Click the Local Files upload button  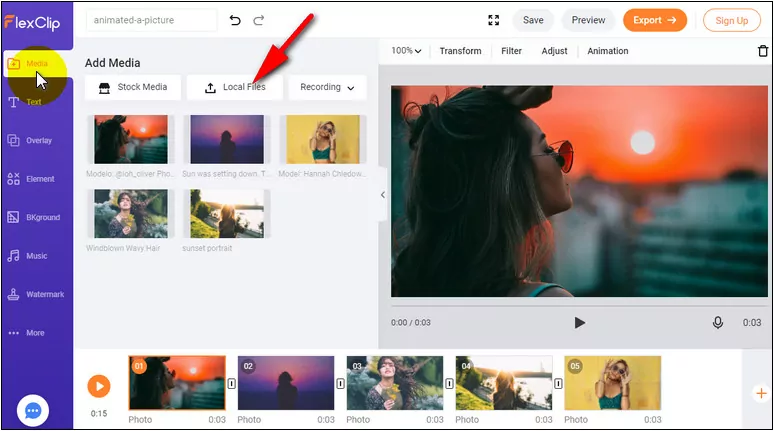click(x=234, y=87)
